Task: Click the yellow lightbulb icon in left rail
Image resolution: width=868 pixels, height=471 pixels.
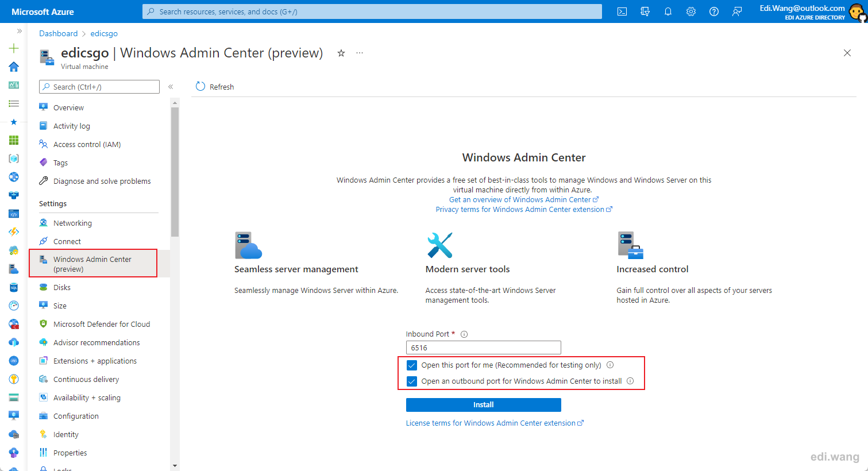Action: [14, 379]
